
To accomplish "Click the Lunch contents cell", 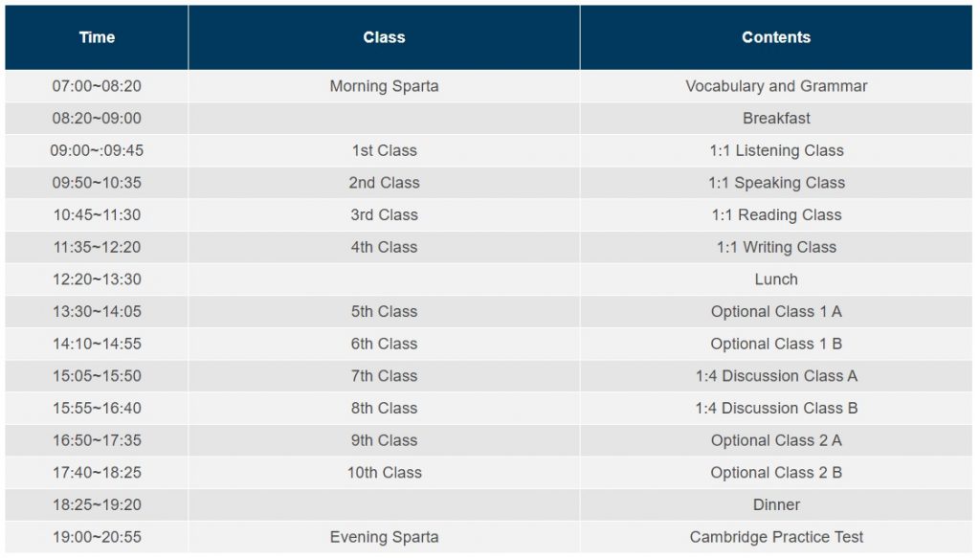I will click(775, 279).
